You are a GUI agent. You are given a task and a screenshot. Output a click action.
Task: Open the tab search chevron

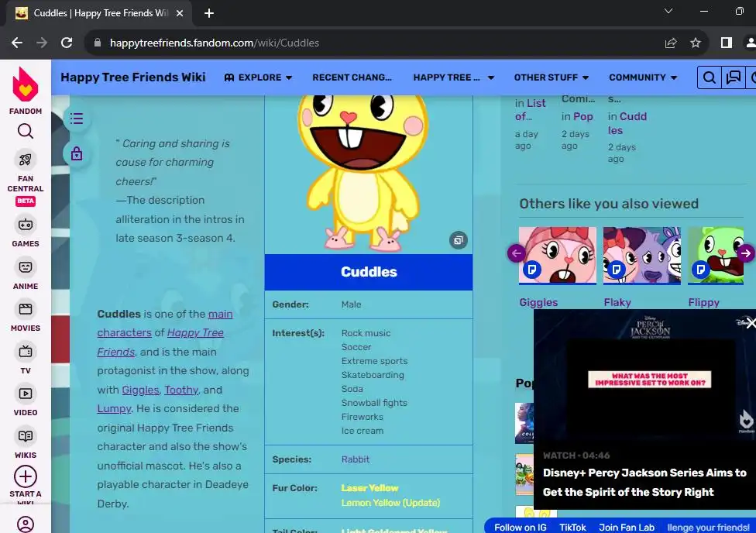tap(668, 11)
